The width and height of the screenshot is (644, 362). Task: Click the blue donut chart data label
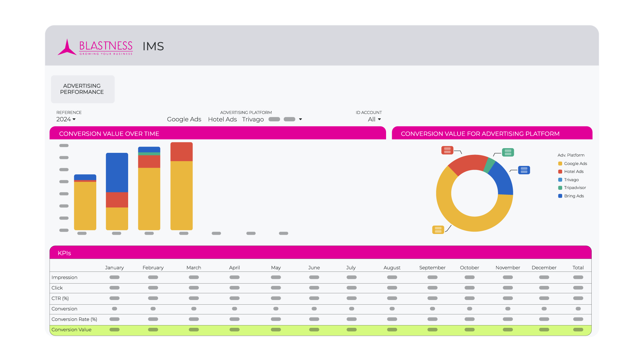point(524,170)
